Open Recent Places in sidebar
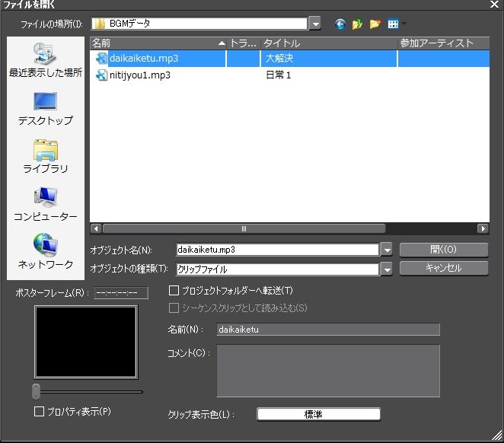Screen dimensions: 504x443 [45, 61]
